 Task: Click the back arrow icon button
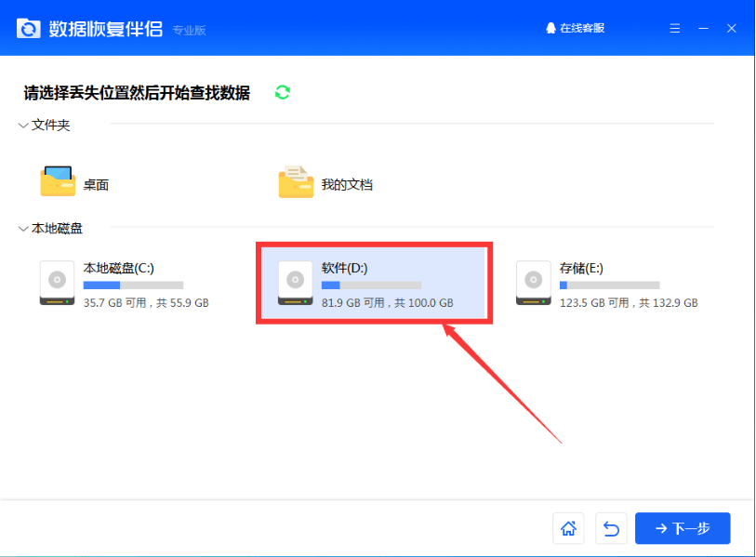click(611, 528)
